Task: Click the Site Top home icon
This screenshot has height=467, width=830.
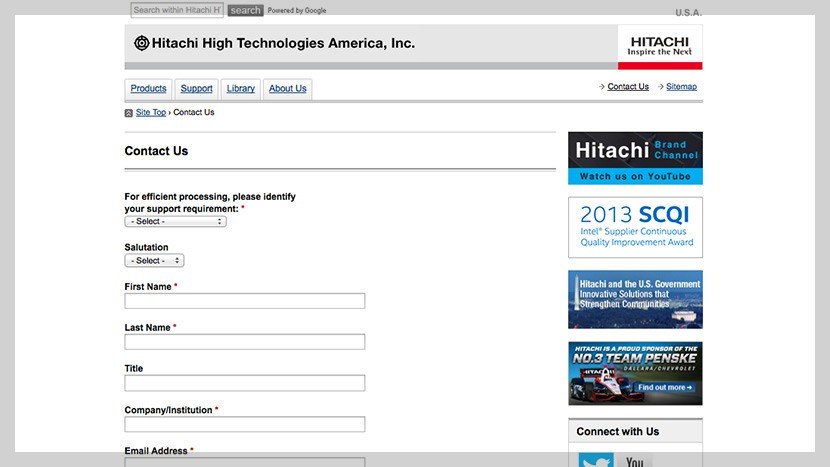Action: point(129,113)
